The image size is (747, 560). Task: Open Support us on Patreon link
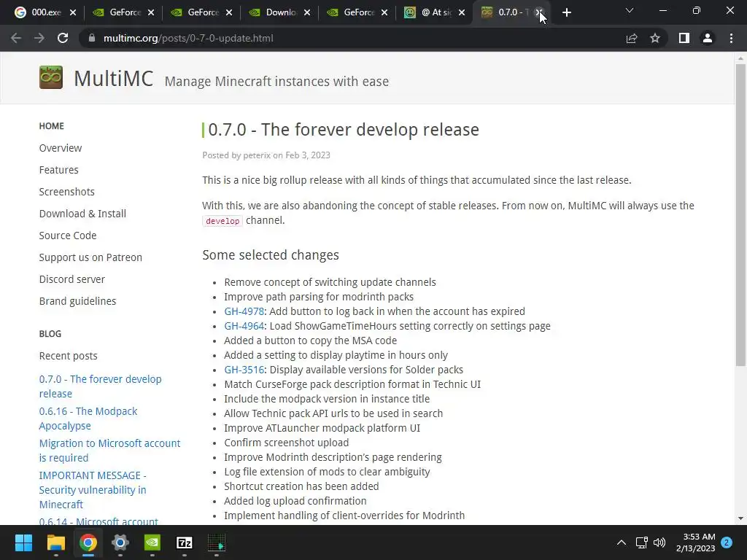click(x=90, y=257)
